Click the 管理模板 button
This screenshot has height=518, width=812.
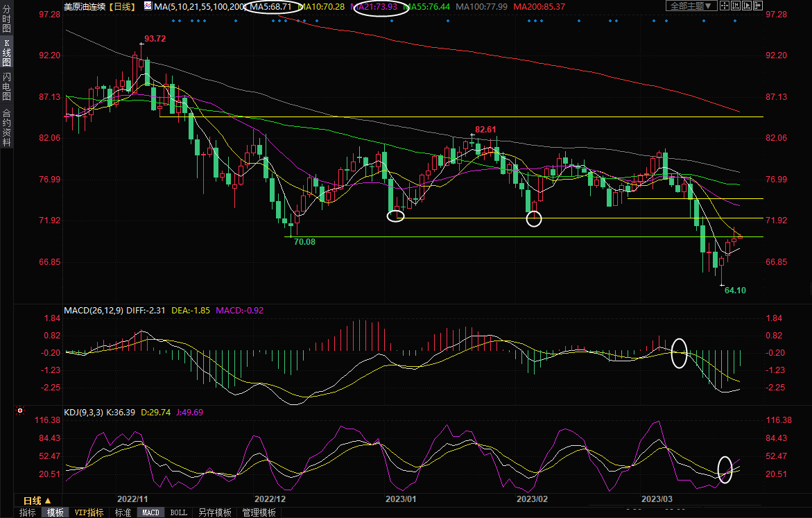(x=259, y=512)
